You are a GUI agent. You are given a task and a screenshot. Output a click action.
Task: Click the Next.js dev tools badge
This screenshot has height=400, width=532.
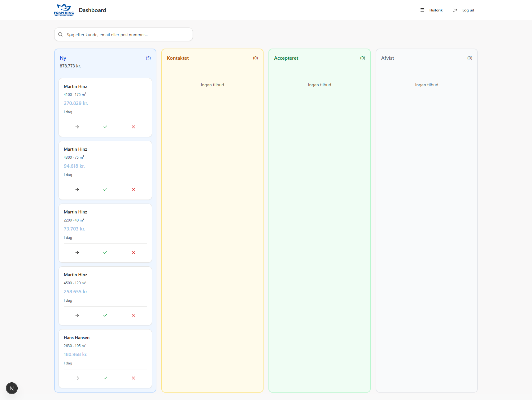click(x=12, y=388)
